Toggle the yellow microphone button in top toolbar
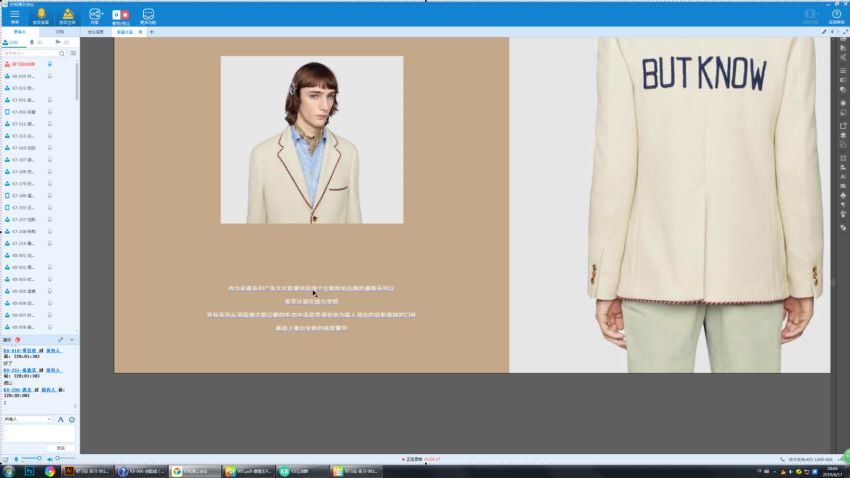850x478 pixels. (x=41, y=16)
